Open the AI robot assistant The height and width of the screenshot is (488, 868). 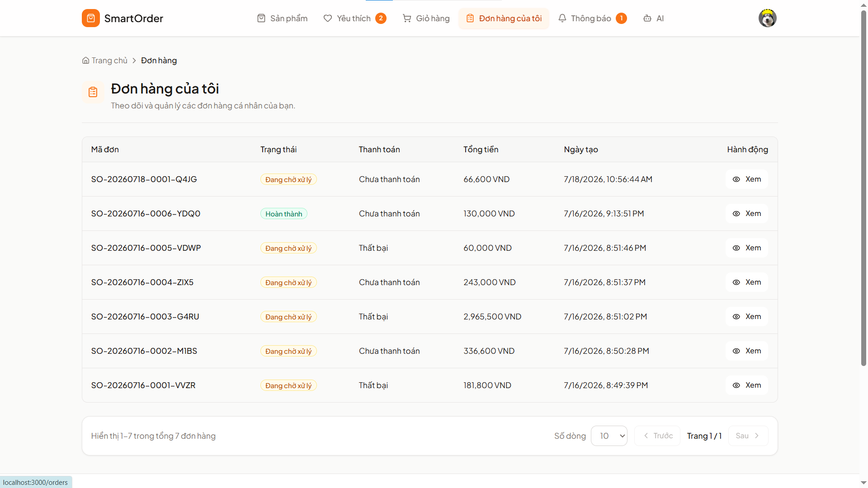coord(653,19)
